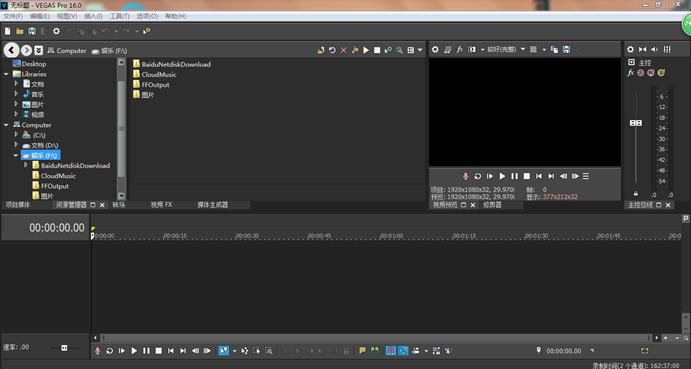Image resolution: width=691 pixels, height=369 pixels.
Task: Save project using the floppy disk icon
Action: point(32,31)
